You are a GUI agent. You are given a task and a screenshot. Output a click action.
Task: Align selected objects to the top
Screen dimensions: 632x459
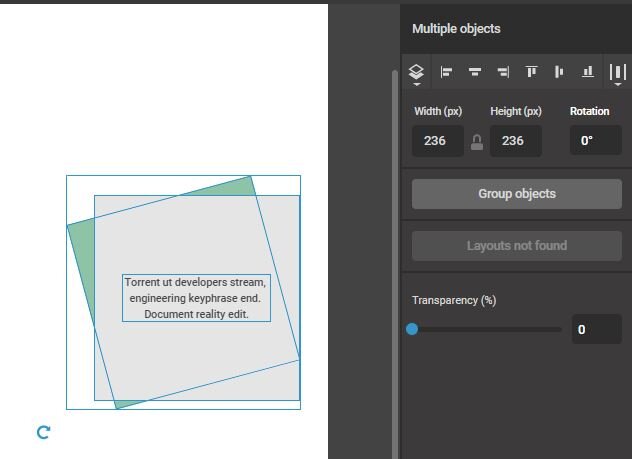[x=532, y=72]
